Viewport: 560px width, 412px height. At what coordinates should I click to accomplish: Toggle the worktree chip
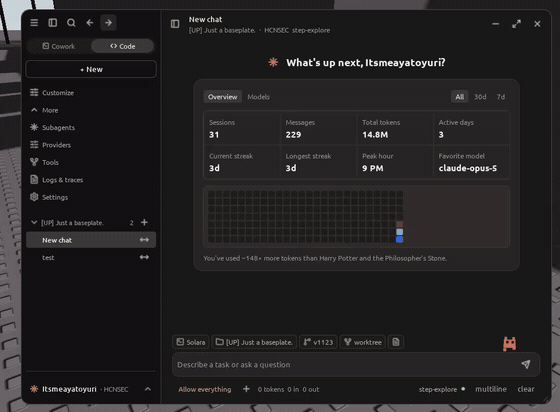click(x=363, y=342)
